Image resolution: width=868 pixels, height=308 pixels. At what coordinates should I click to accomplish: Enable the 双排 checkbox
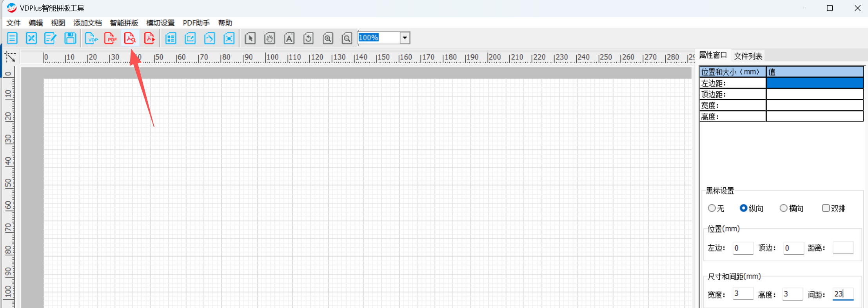click(826, 208)
